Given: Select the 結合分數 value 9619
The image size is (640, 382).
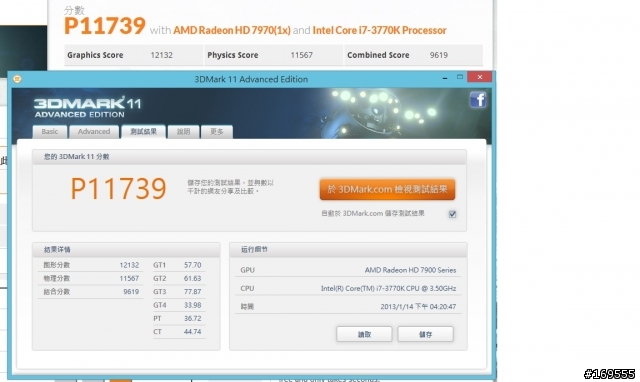Looking at the screenshot, I should 131,292.
